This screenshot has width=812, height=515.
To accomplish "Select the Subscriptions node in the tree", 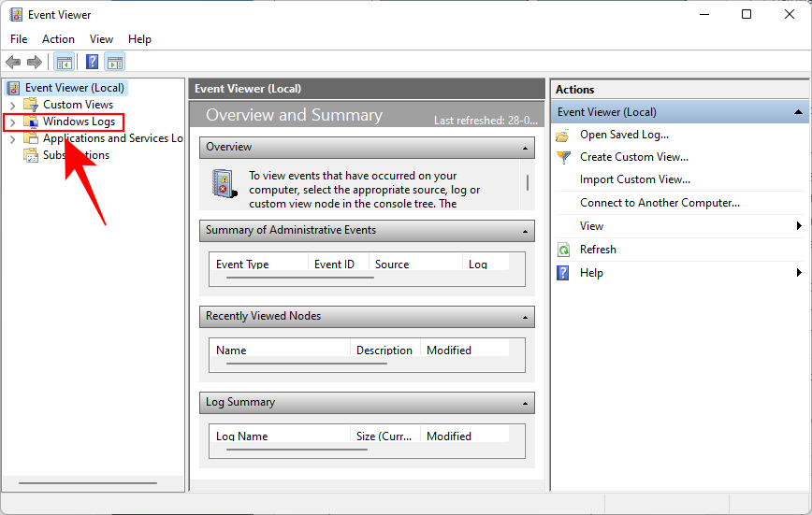I will (x=75, y=155).
